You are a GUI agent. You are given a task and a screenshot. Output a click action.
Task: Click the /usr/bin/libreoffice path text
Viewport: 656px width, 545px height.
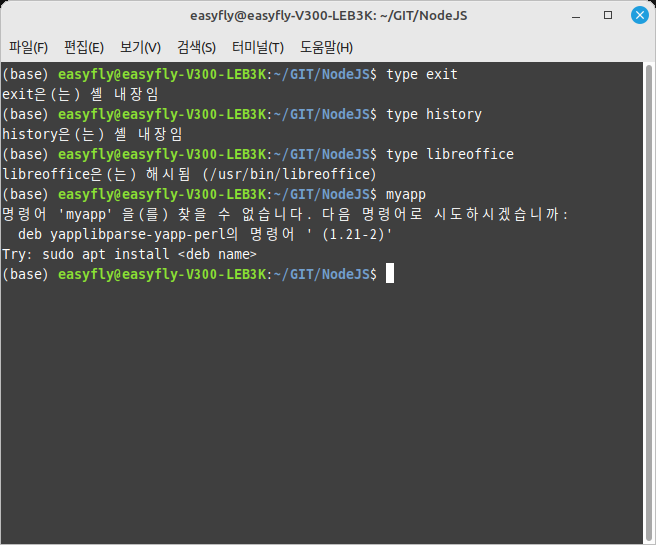(x=290, y=174)
